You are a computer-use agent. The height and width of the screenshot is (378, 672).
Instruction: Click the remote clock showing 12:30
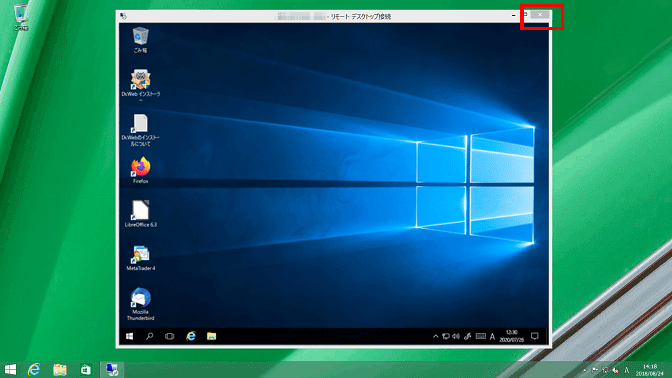(x=512, y=336)
